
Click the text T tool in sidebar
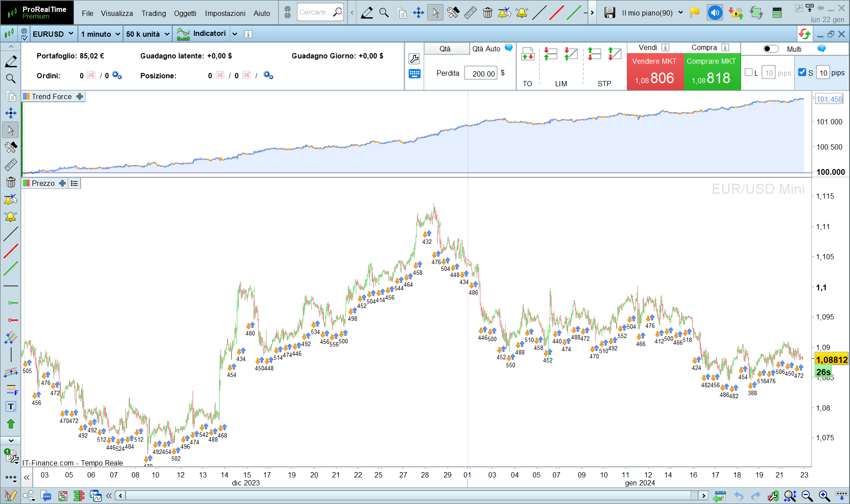(11, 407)
